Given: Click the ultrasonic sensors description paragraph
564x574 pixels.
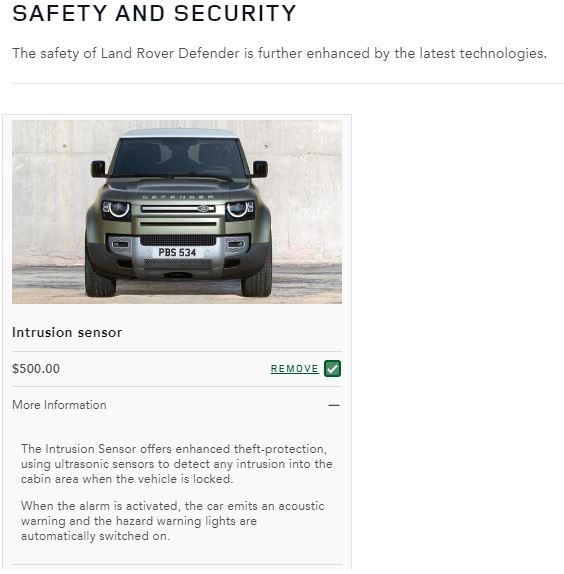Looking at the screenshot, I should tap(177, 464).
